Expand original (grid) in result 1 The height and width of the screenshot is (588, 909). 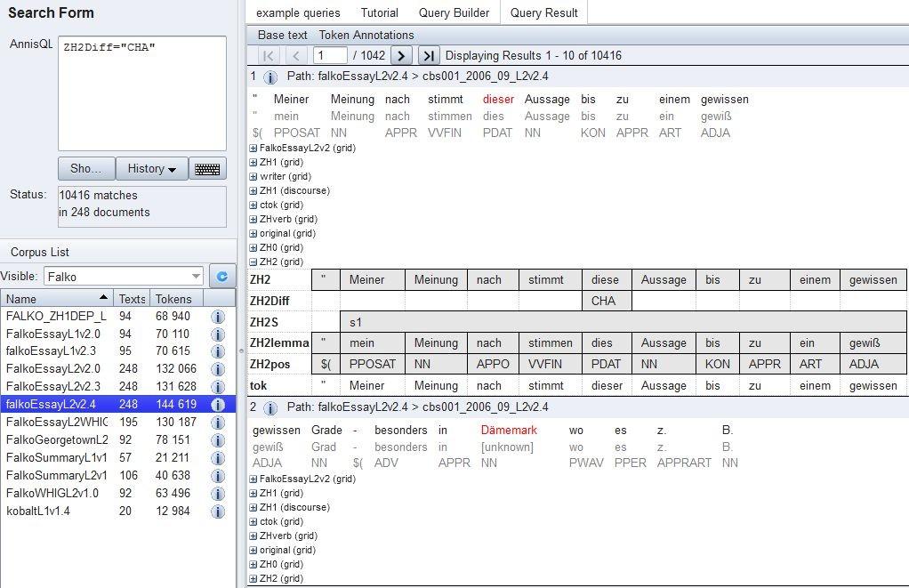(253, 233)
